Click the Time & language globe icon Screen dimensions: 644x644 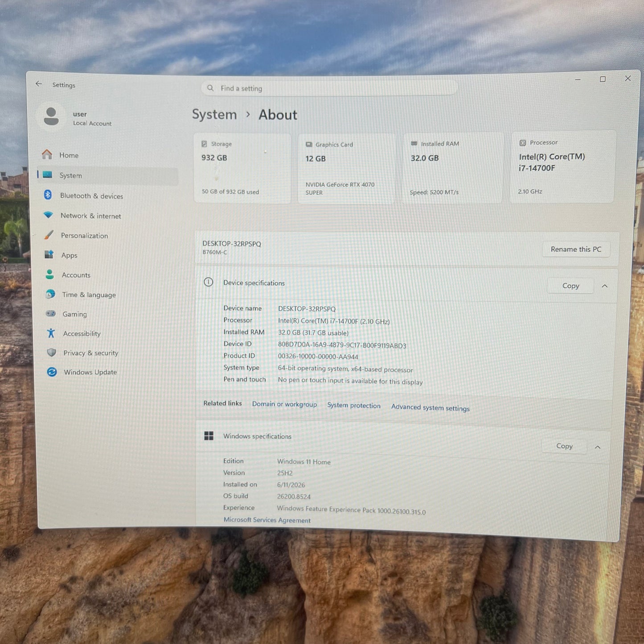click(50, 294)
